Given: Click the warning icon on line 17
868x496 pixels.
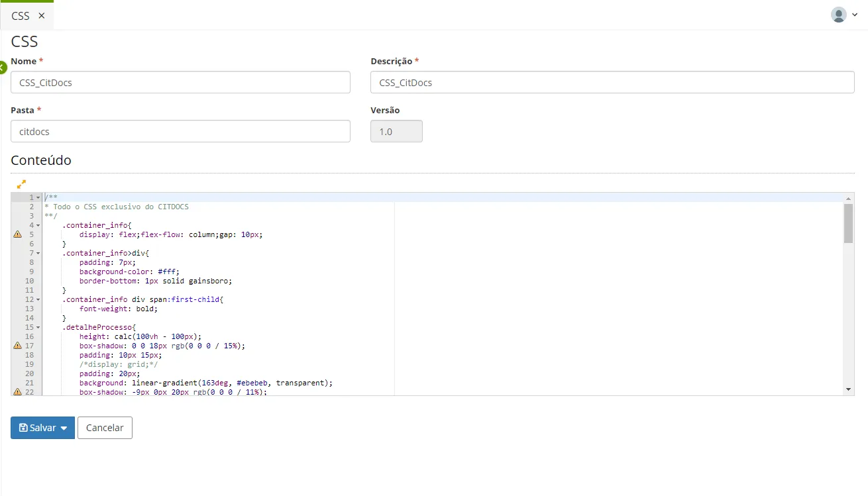Looking at the screenshot, I should pyautogui.click(x=17, y=346).
